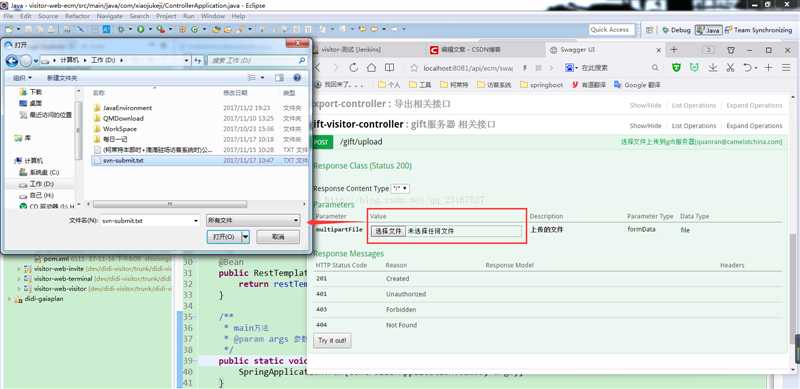
Task: Click Eclipse Quick Access field
Action: click(x=612, y=30)
